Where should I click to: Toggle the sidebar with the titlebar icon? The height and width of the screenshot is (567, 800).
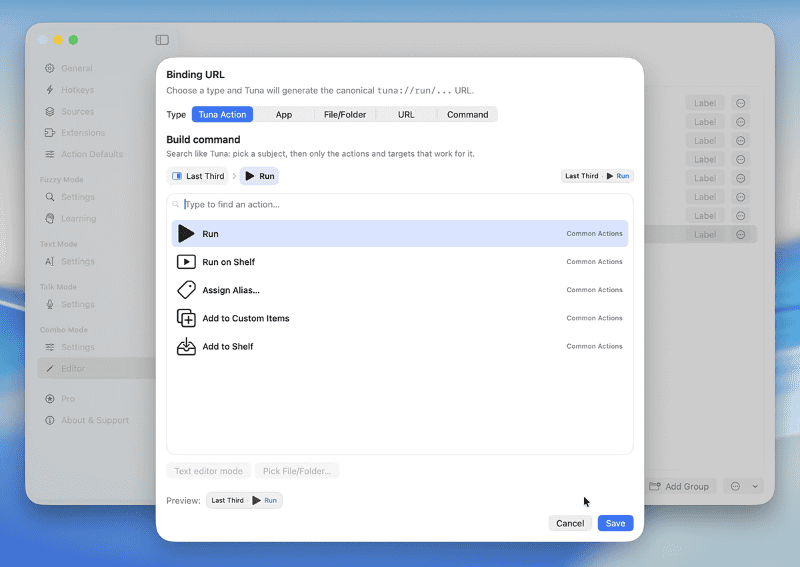tap(162, 40)
